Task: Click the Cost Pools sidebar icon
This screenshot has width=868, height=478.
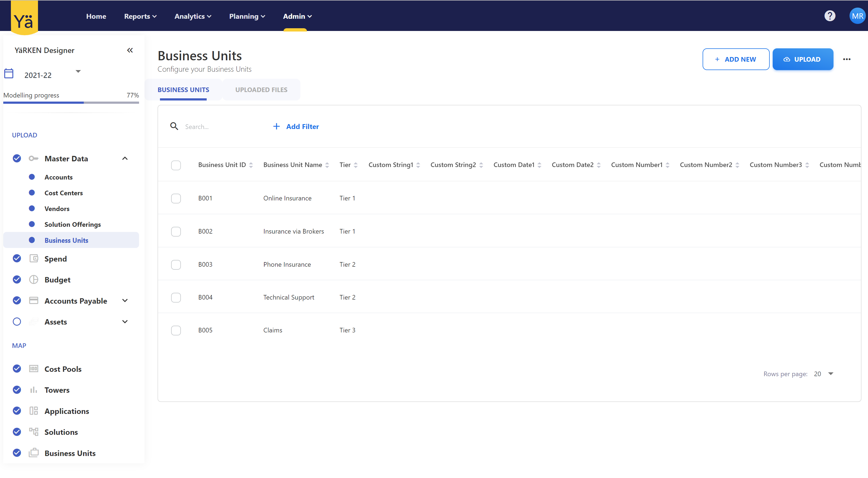Action: 33,369
